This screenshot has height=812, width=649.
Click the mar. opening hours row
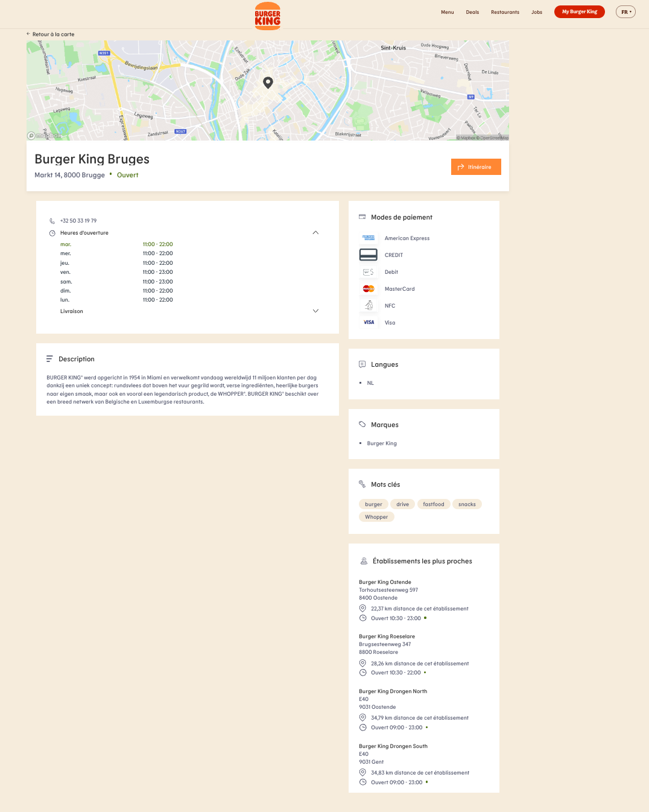tap(116, 244)
